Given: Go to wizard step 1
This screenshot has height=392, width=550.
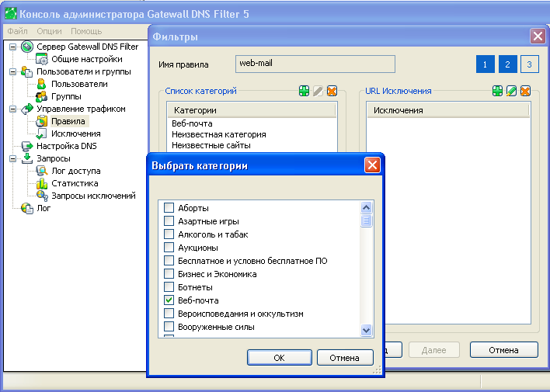Looking at the screenshot, I should 485,64.
